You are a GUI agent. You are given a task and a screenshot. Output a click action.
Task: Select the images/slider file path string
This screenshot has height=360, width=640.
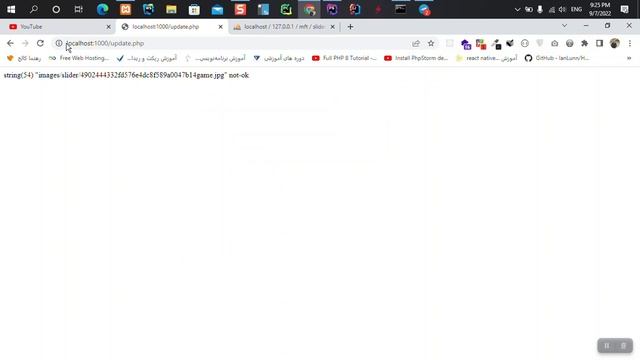(131, 75)
